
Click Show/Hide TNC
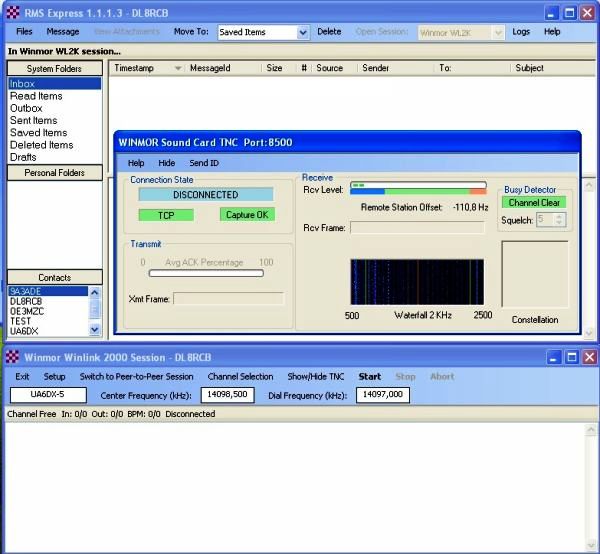pos(316,376)
